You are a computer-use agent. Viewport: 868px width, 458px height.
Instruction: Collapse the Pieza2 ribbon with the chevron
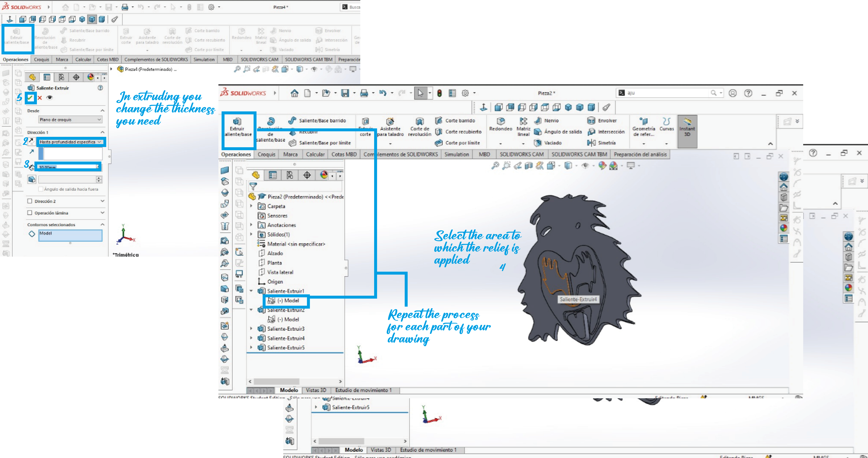(770, 144)
